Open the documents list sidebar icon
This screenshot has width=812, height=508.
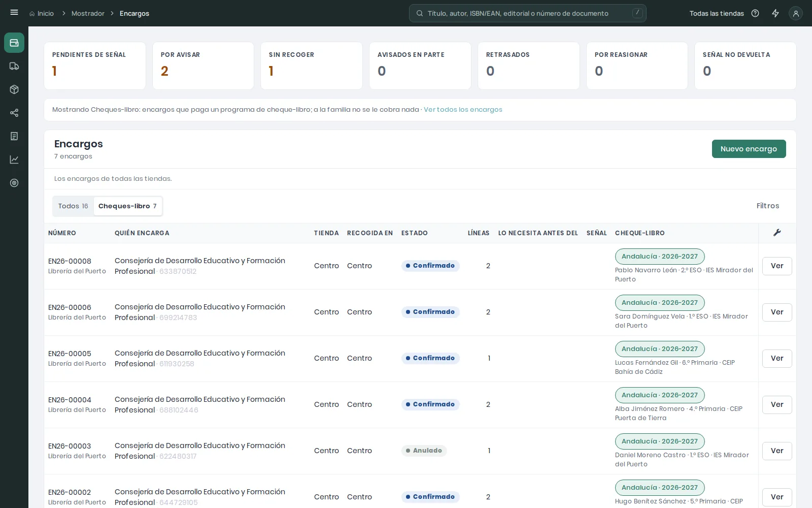click(x=14, y=136)
